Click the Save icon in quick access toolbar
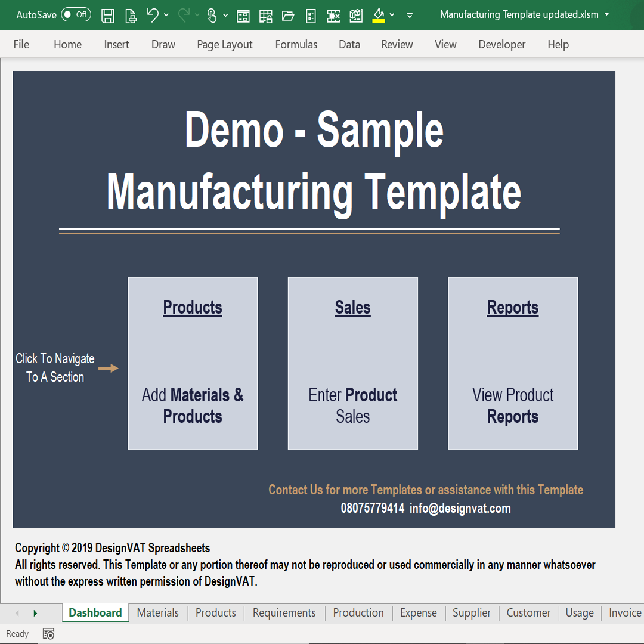 [108, 16]
